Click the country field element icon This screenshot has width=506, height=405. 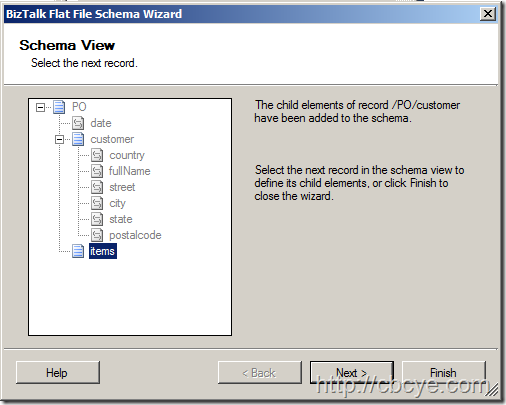pos(97,155)
